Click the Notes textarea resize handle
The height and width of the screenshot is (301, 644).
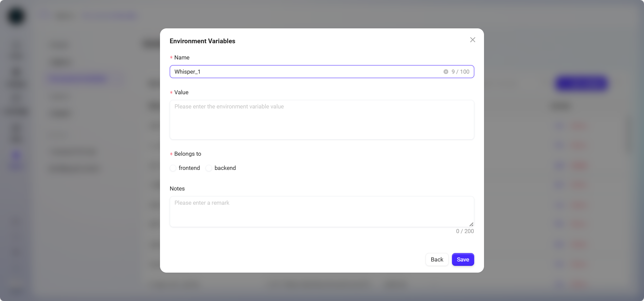(x=471, y=224)
